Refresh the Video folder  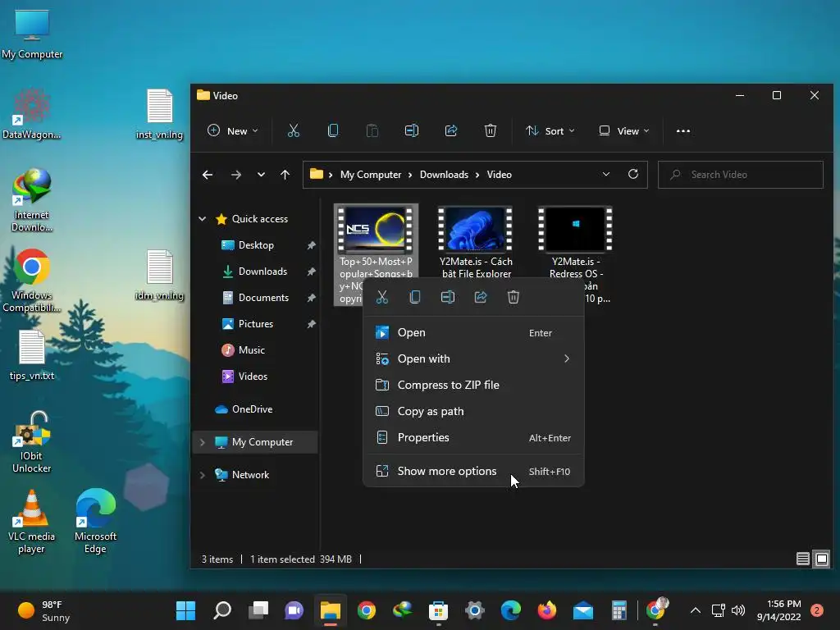pos(632,174)
